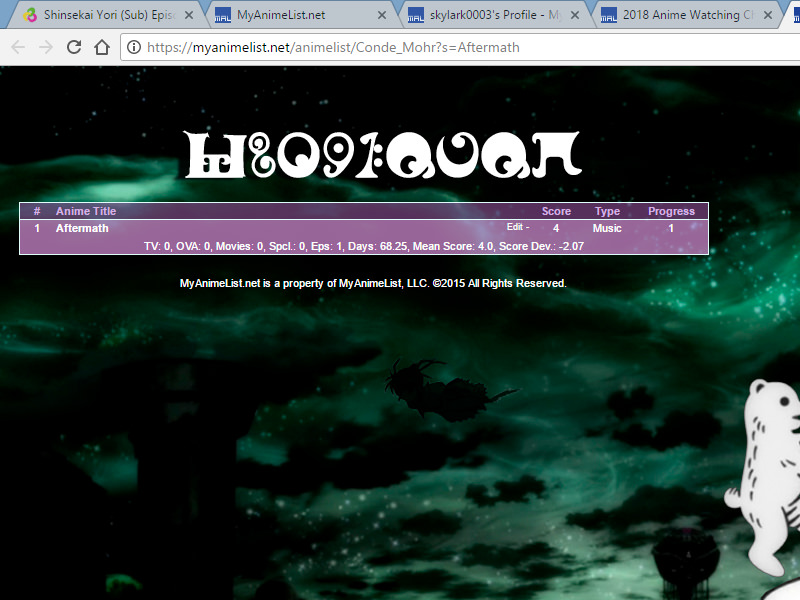Close the MyAnimeList.net tab
The width and height of the screenshot is (800, 600).
[381, 16]
